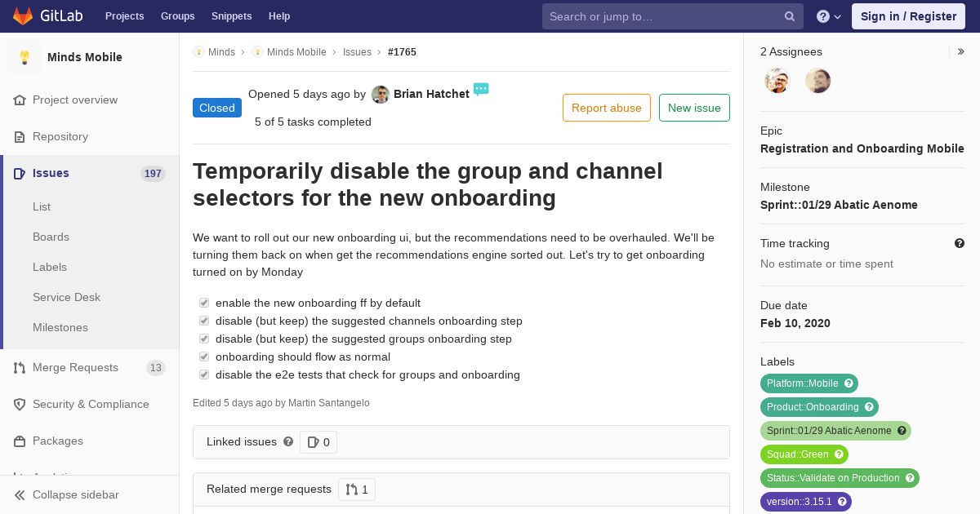Screen dimensions: 980x514
Task: Click the Packages bag icon
Action: pyautogui.click(x=20, y=441)
